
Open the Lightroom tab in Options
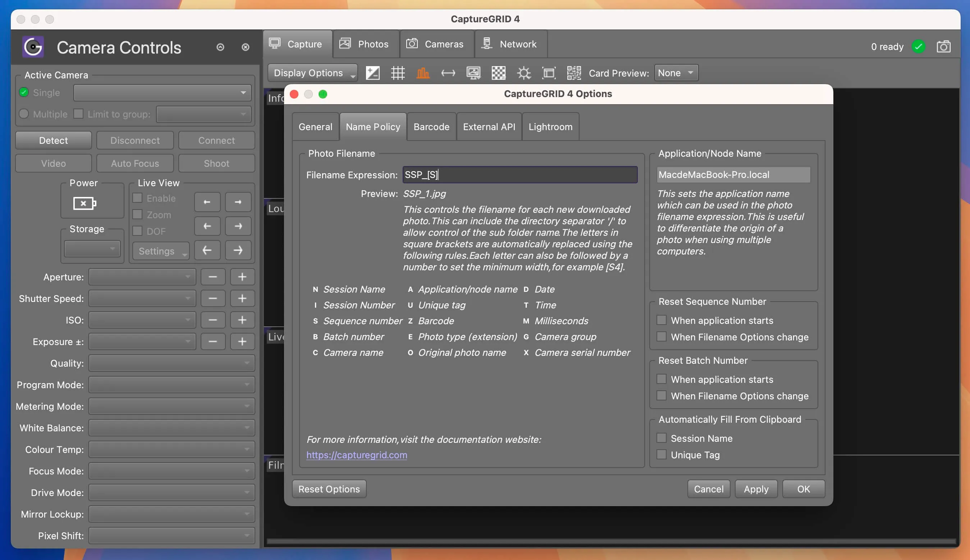550,127
